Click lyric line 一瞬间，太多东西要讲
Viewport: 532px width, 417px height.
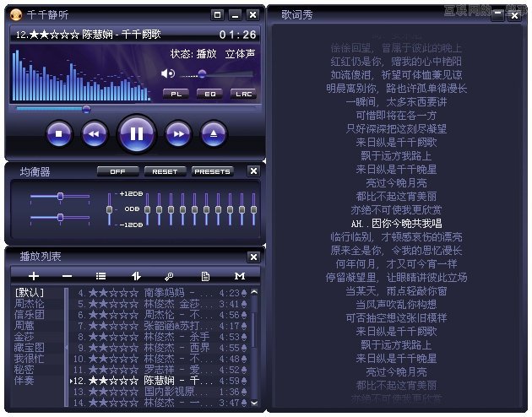[396, 101]
